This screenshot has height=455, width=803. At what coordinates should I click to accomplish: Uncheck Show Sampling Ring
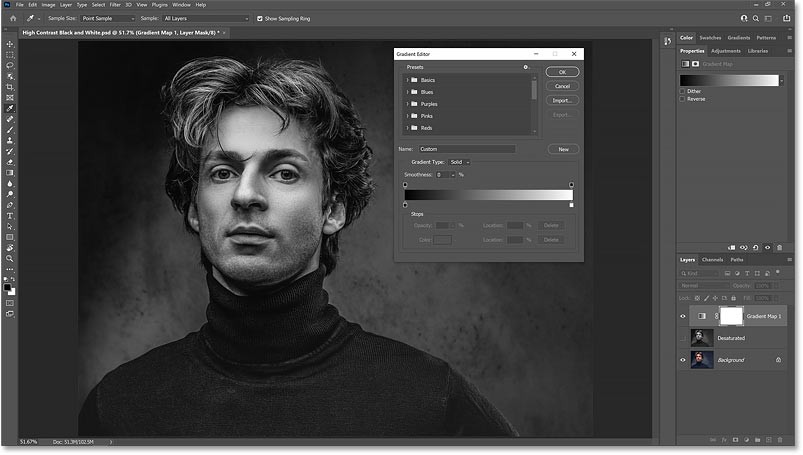(x=261, y=18)
